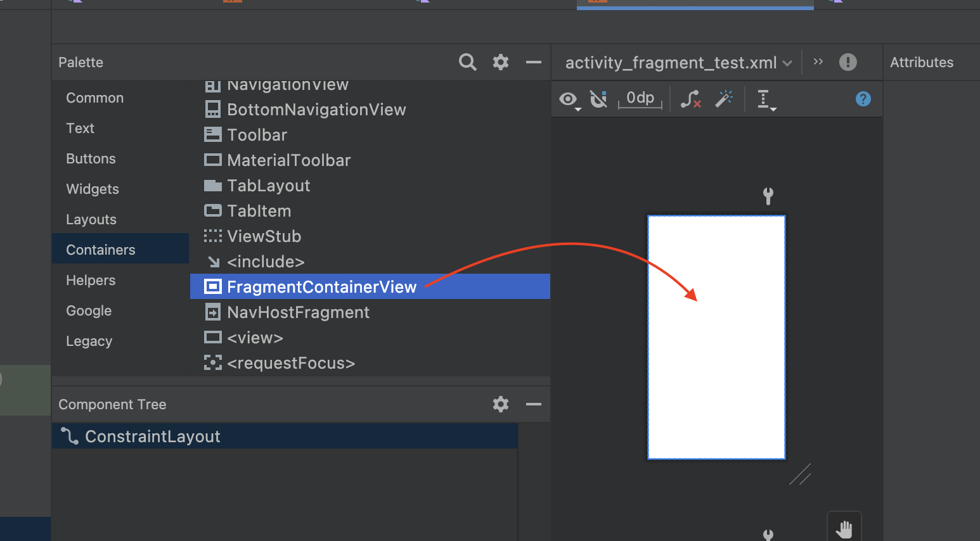Viewport: 980px width, 541px height.
Task: Click the wrench above design preview
Action: 768,196
